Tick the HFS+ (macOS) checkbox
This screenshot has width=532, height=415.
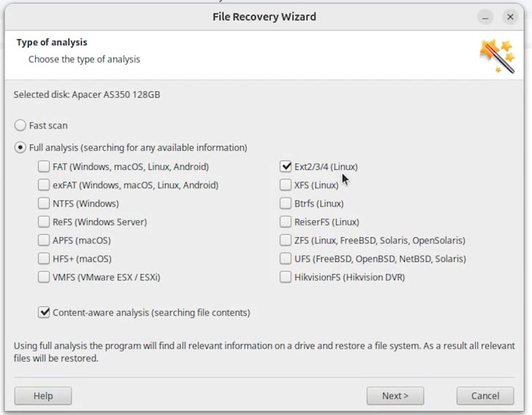click(x=44, y=259)
